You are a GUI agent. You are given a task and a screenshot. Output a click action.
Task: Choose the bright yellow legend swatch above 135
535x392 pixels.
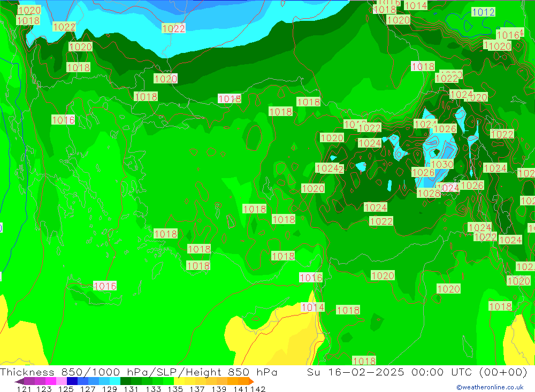pyautogui.click(x=179, y=381)
